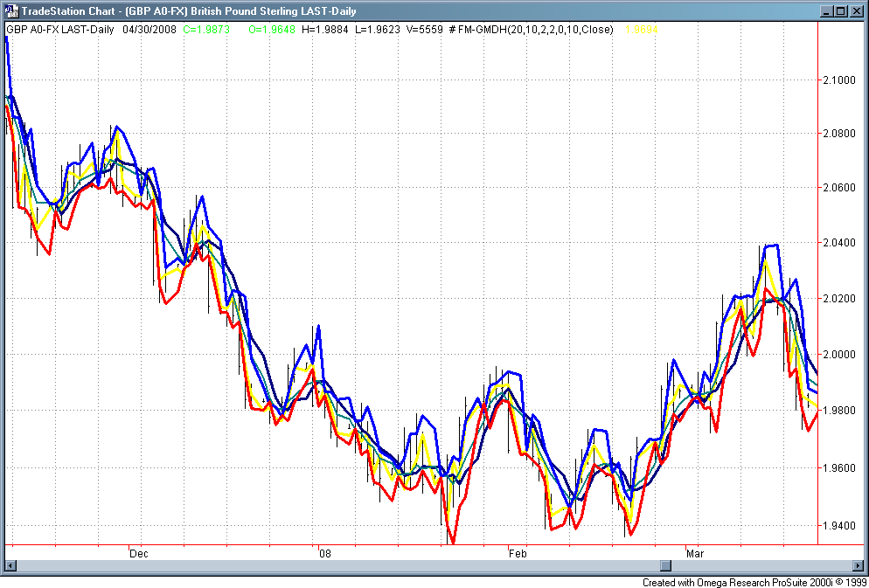Viewport: 869px width, 588px height.
Task: Click the 2.0400 price axis label
Action: pyautogui.click(x=840, y=243)
